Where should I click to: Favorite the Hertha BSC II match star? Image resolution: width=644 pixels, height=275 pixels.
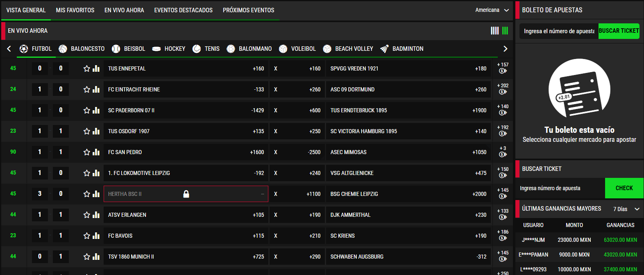point(86,194)
